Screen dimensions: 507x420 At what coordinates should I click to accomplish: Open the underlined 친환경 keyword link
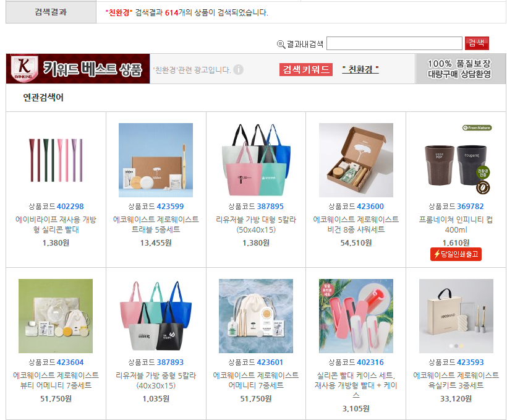tap(360, 69)
